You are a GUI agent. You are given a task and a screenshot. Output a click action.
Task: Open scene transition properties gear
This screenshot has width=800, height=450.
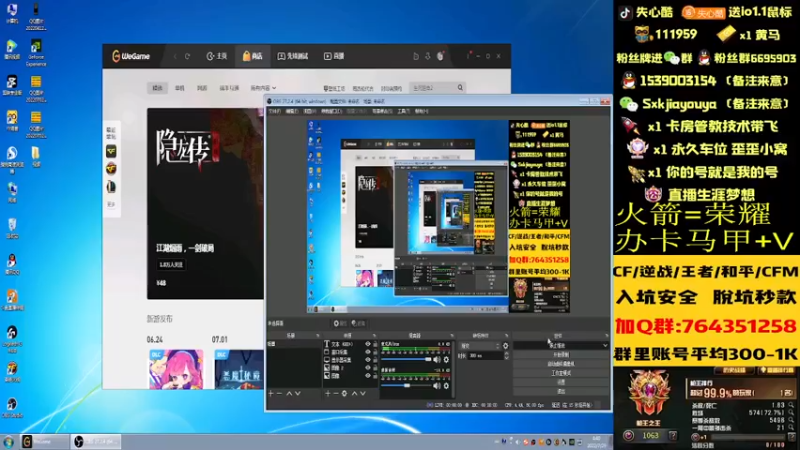(506, 346)
